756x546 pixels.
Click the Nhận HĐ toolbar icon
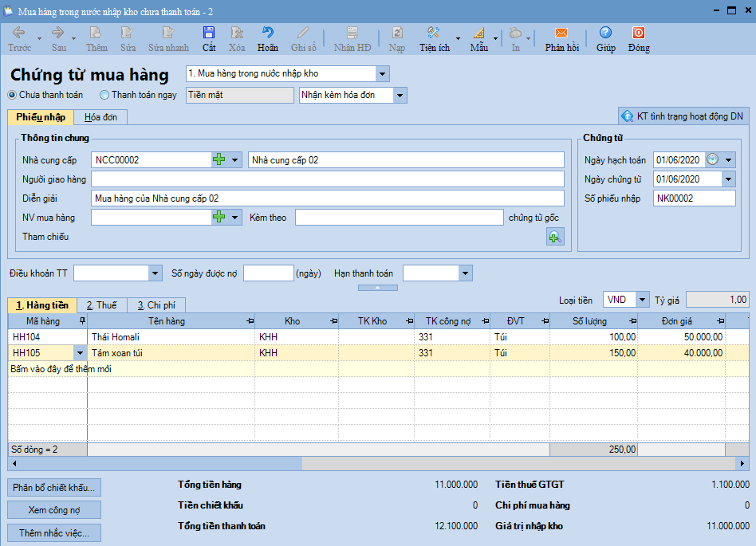click(x=352, y=33)
